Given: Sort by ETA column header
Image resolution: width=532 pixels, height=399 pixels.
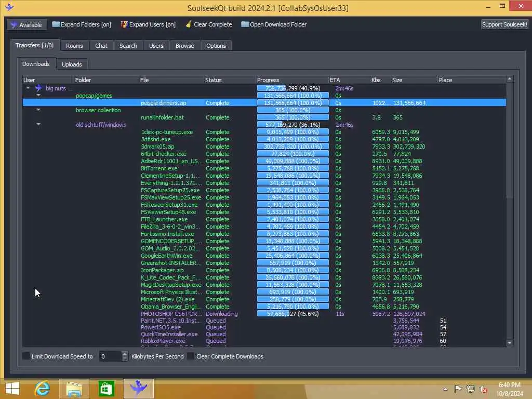Looking at the screenshot, I should pos(349,80).
